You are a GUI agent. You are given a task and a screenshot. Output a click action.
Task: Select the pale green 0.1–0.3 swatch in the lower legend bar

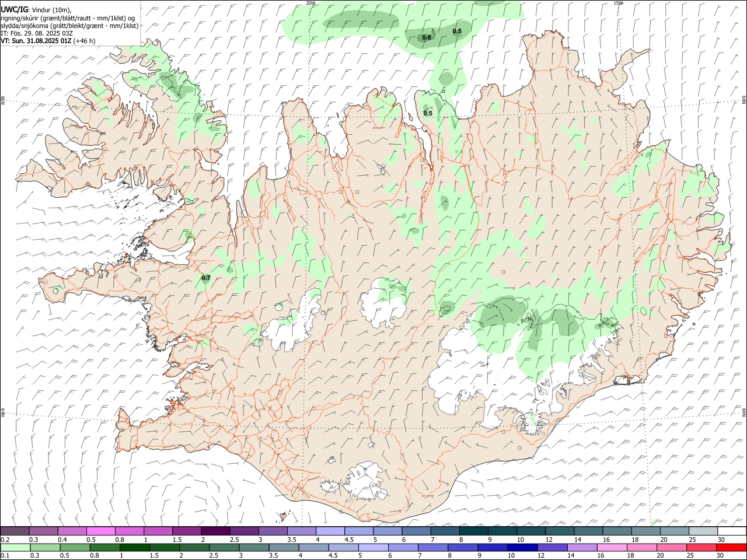pos(15,547)
